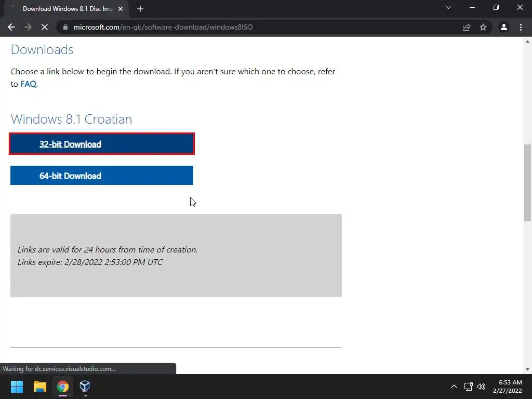
Task: Open volume control tray icon
Action: click(x=481, y=387)
